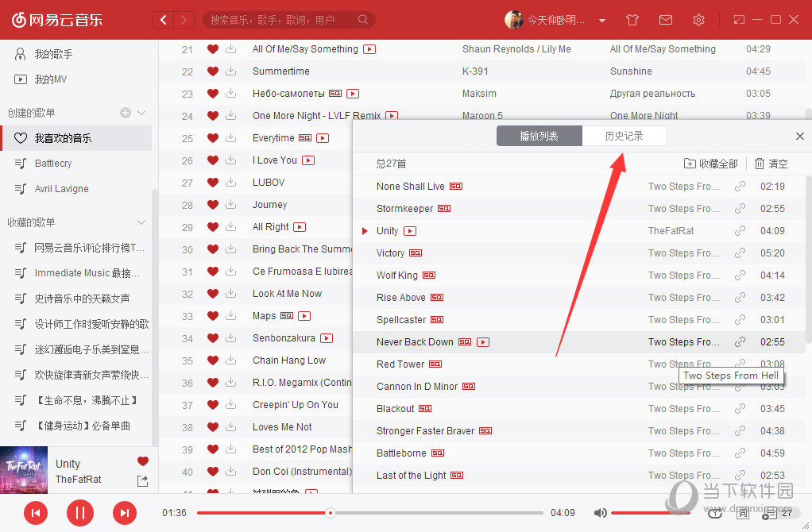Mute audio with the speaker icon
This screenshot has height=532, width=812.
(601, 513)
